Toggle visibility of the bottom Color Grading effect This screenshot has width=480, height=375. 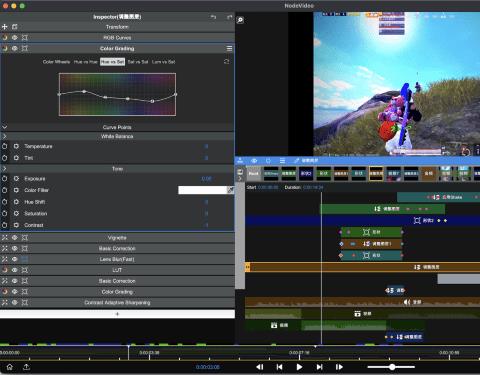15,292
